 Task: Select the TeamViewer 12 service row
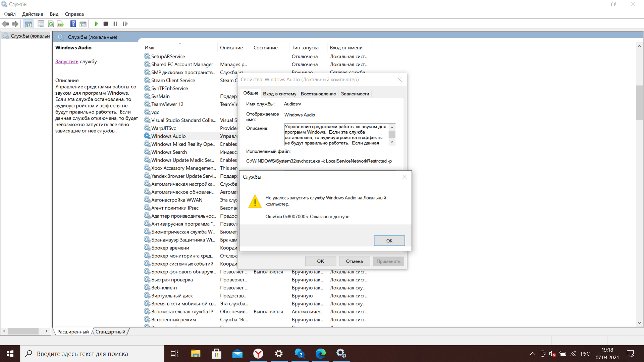167,104
